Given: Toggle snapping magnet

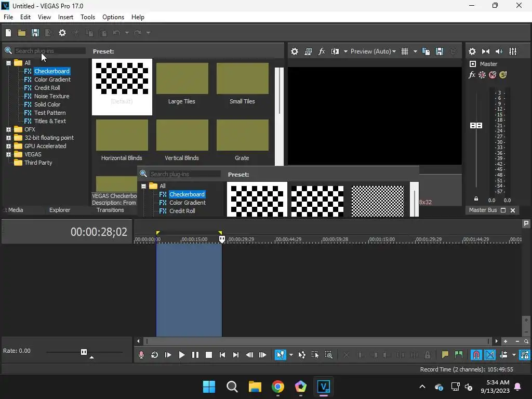Looking at the screenshot, I should 476,355.
